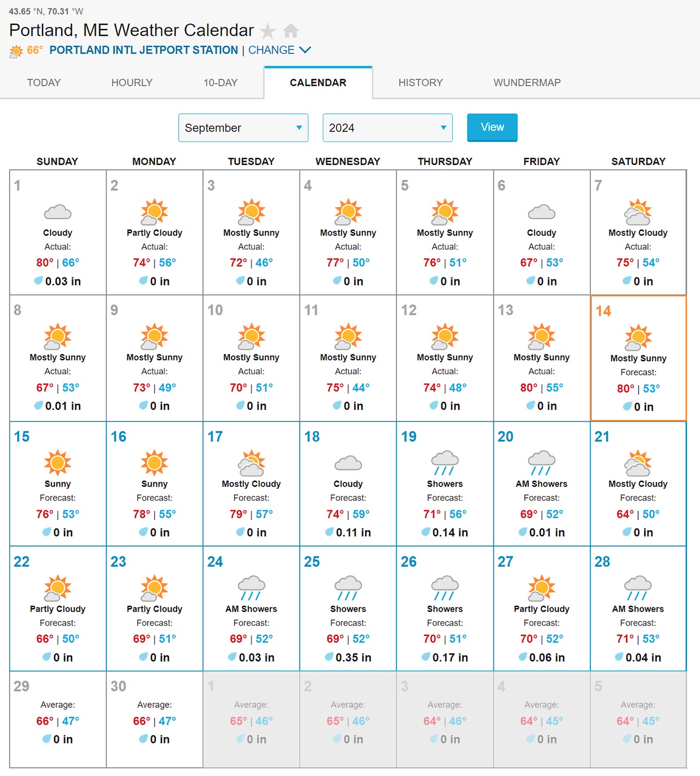Click the partly cloudy icon on September 2
700x776 pixels.
tap(154, 212)
